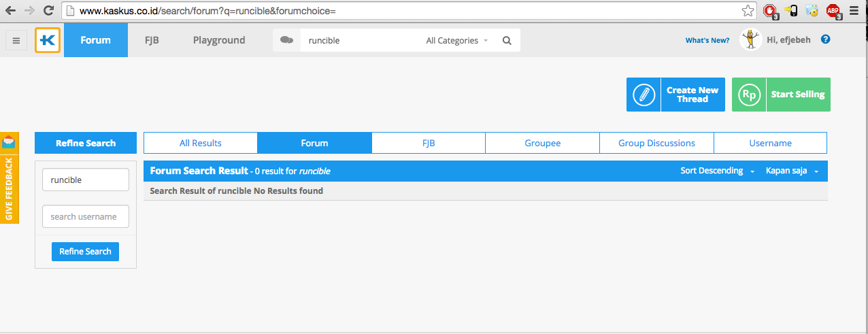Switch to FJB in the top navigation

152,40
